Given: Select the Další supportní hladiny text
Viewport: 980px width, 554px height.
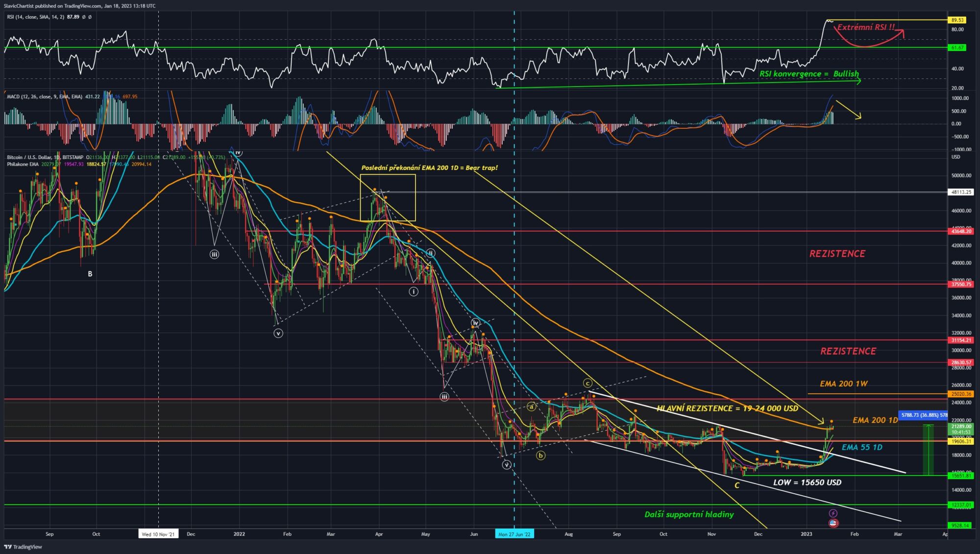Looking at the screenshot, I should (x=689, y=514).
